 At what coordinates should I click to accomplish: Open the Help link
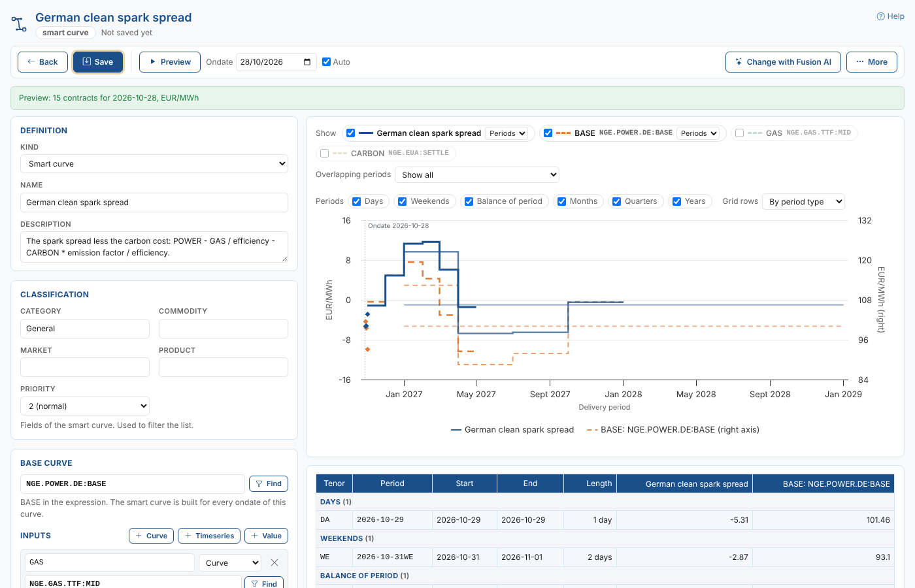tap(890, 16)
